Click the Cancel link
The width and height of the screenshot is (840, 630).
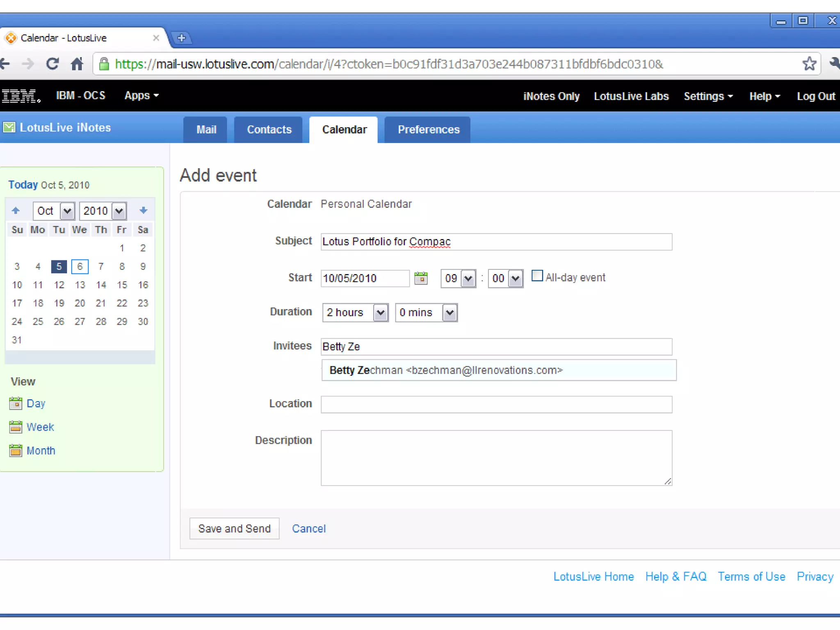(308, 528)
